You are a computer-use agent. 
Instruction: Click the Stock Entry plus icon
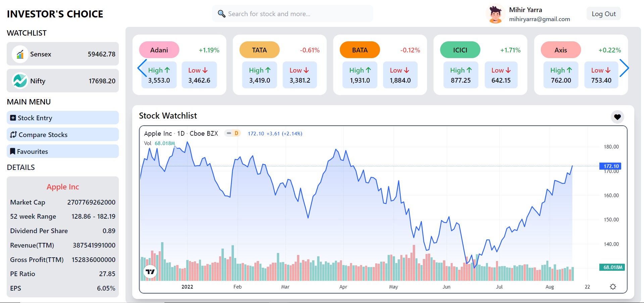pyautogui.click(x=13, y=118)
